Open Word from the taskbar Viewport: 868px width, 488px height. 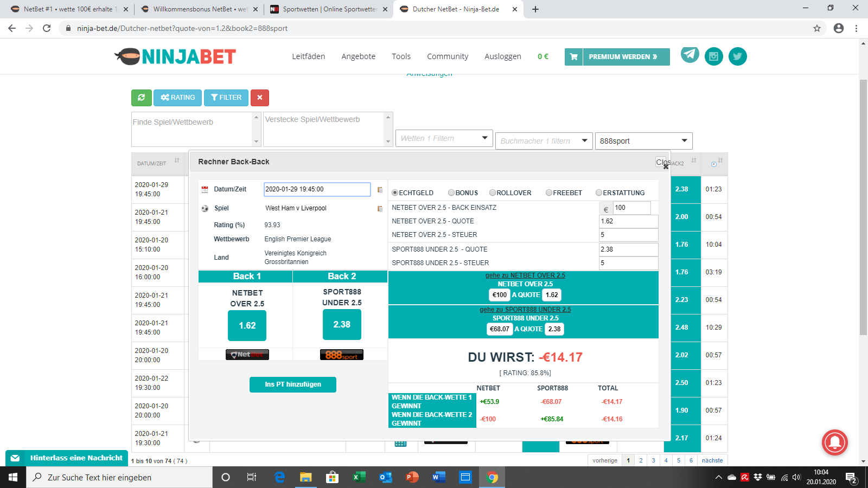pyautogui.click(x=439, y=477)
